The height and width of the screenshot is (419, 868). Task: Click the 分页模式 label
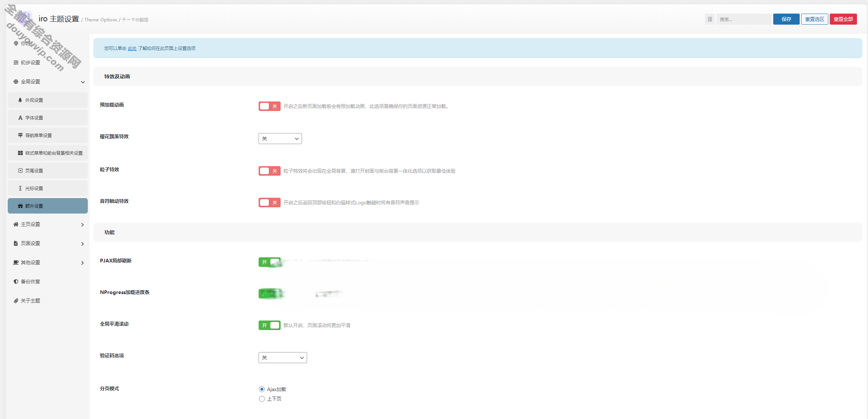(x=109, y=388)
